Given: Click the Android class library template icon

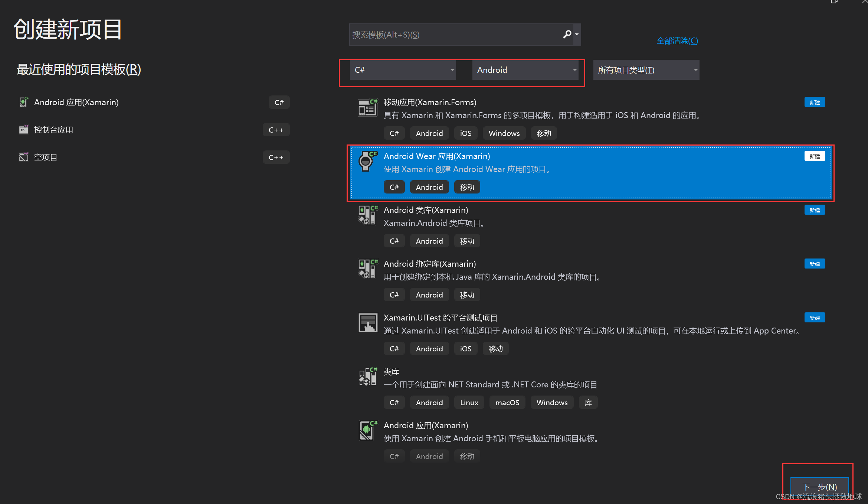Looking at the screenshot, I should [x=367, y=215].
